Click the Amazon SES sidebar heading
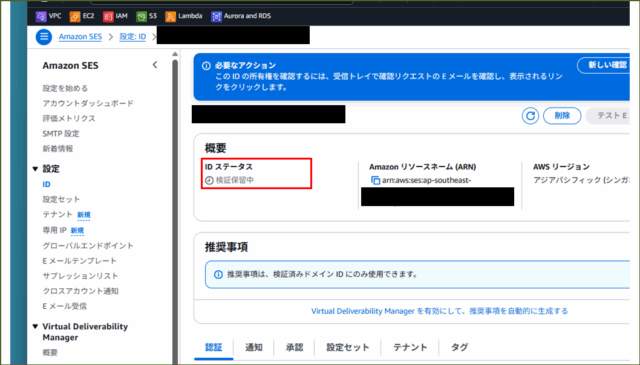Viewport: 640px width, 365px height. pyautogui.click(x=70, y=66)
